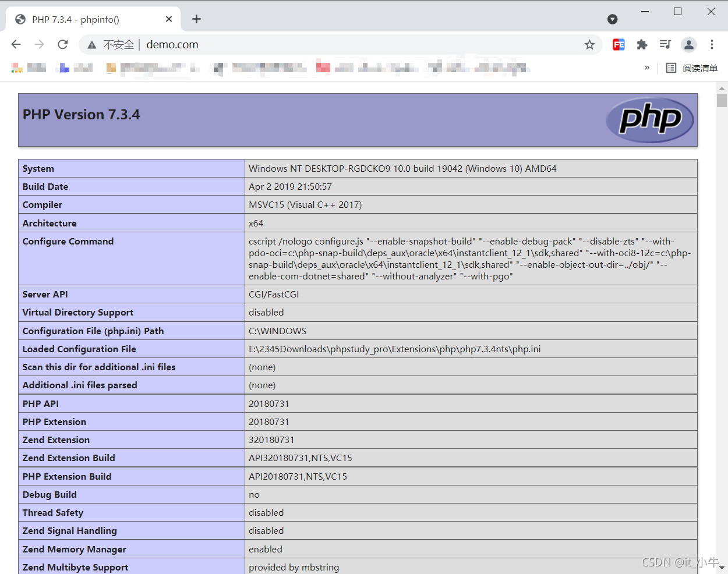
Task: Expand the hidden bookmarks chevron
Action: [x=646, y=68]
